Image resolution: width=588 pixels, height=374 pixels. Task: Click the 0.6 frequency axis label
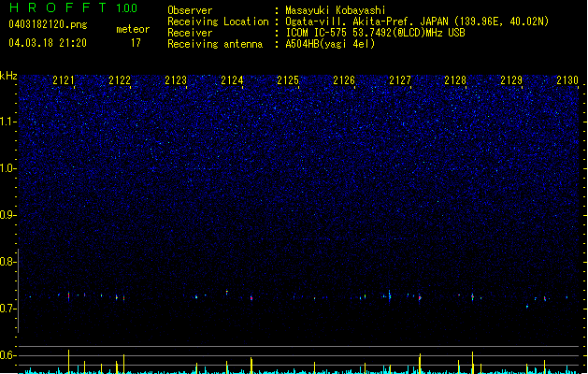click(8, 355)
